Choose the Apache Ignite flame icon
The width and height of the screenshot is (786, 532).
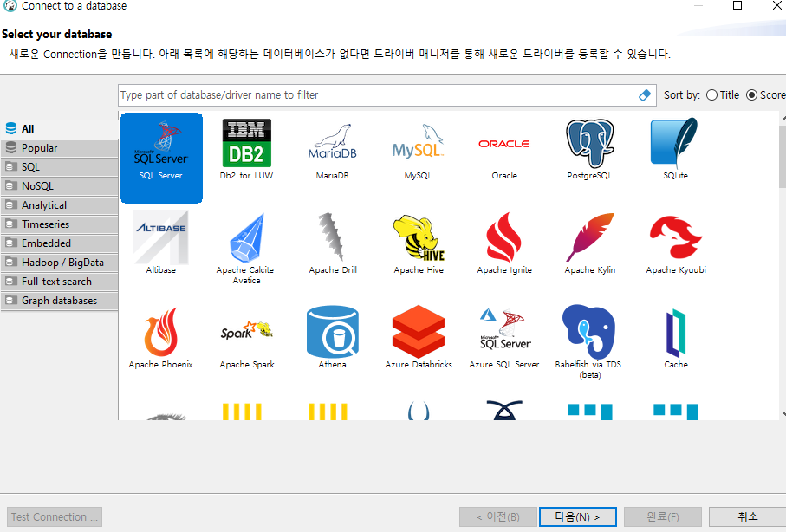[x=504, y=243]
